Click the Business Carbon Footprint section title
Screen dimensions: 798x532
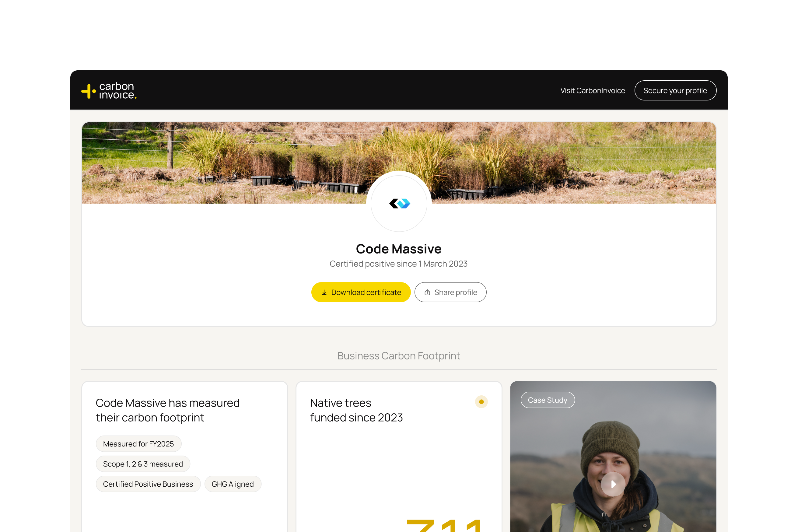(399, 355)
